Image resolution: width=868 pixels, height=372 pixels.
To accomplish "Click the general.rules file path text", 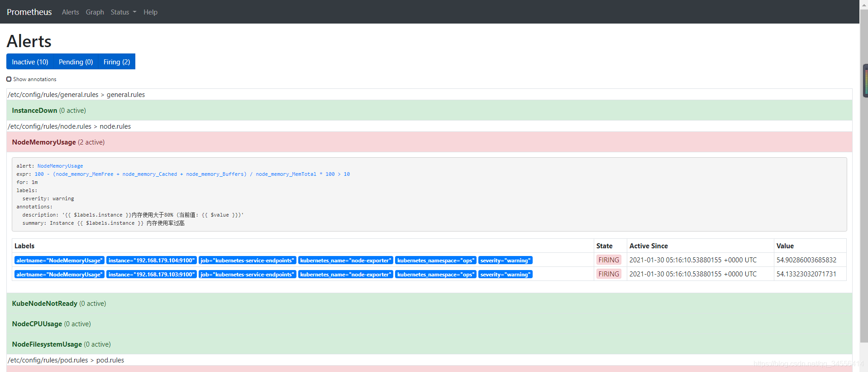I will [76, 95].
